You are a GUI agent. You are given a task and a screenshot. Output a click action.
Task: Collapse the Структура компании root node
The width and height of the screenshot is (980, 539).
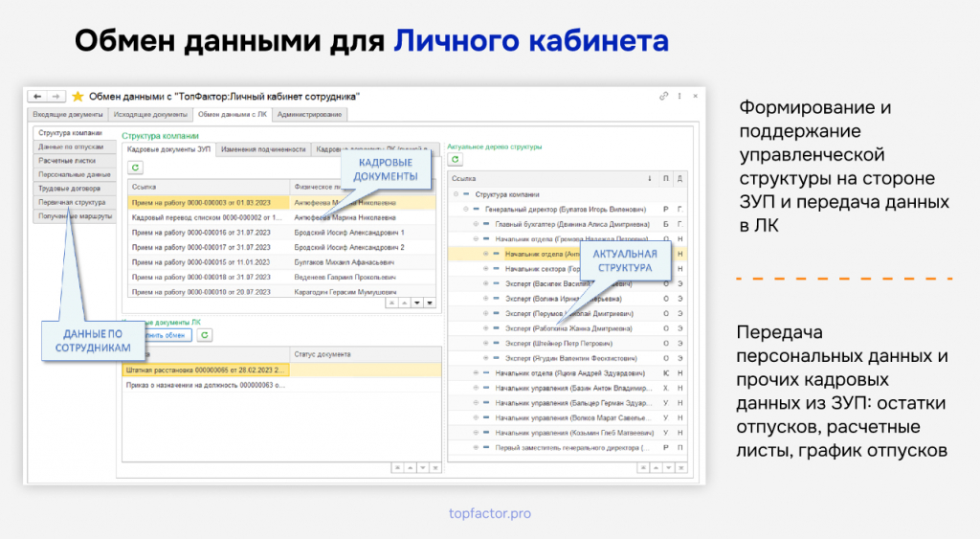pos(456,194)
